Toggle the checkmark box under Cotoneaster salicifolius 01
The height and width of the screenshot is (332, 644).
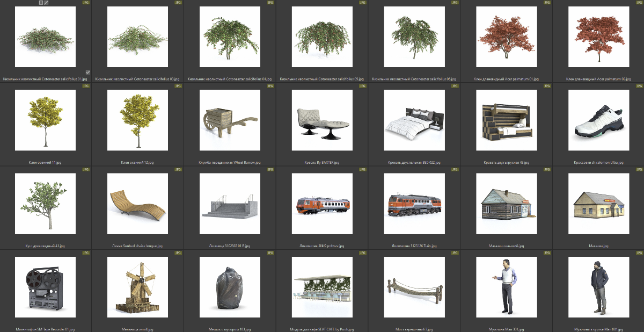pyautogui.click(x=87, y=72)
